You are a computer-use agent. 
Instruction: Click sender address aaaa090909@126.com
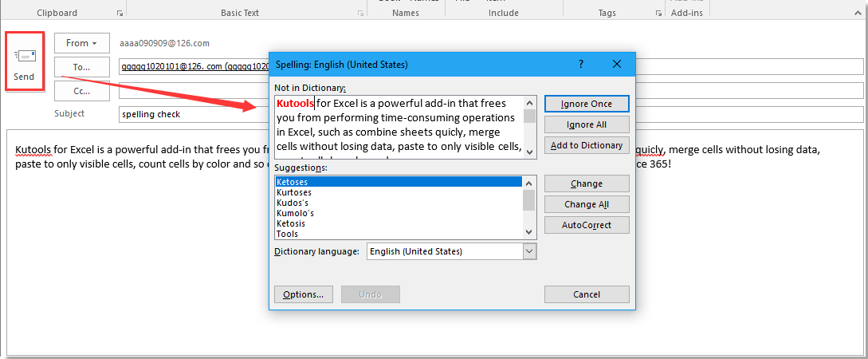[164, 43]
